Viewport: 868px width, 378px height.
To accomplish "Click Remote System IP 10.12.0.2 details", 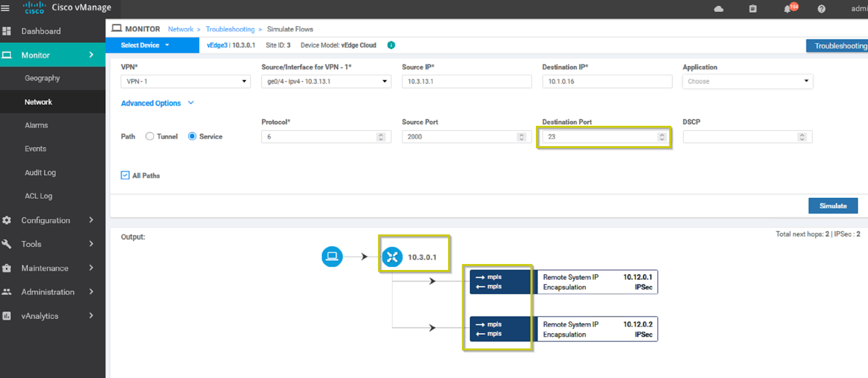I will pos(597,329).
